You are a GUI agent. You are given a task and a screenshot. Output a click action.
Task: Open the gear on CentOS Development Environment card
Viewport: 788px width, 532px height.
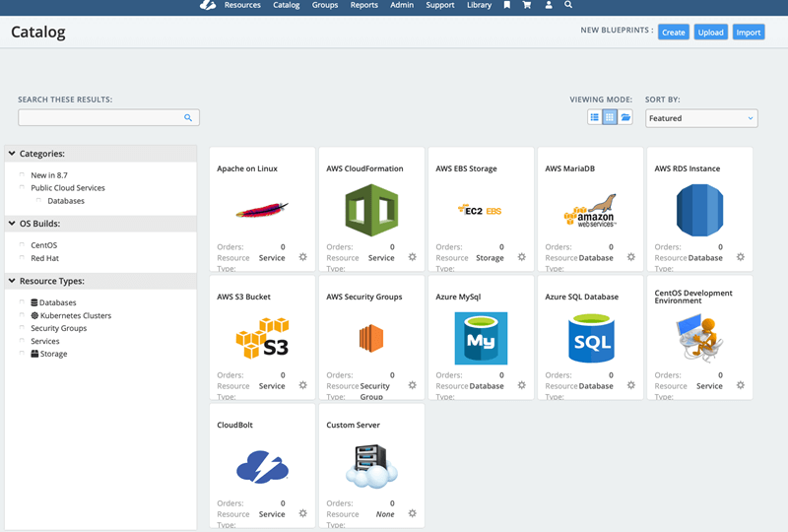pyautogui.click(x=741, y=385)
